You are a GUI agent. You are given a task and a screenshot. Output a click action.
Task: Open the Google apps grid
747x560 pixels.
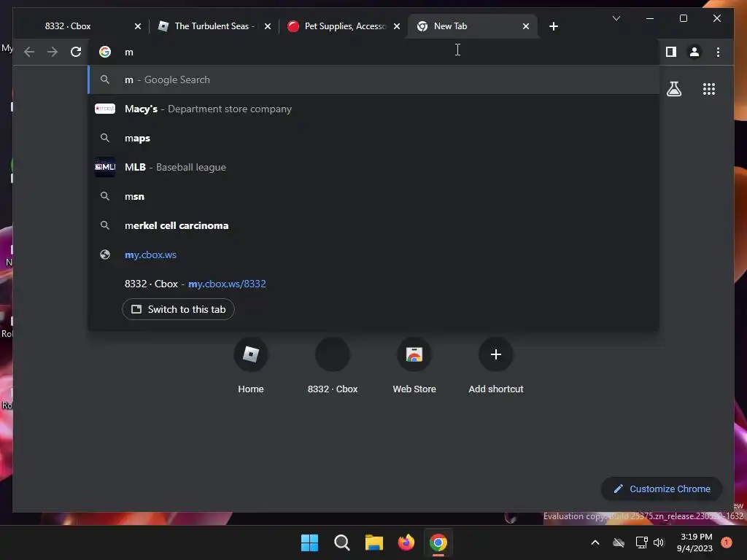tap(709, 89)
